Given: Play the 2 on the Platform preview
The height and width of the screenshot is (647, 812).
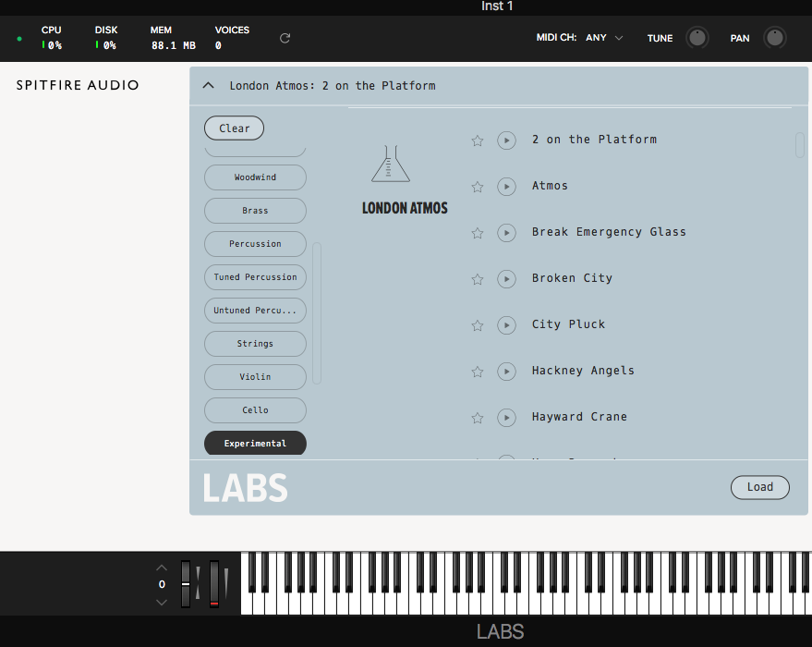Looking at the screenshot, I should coord(506,140).
